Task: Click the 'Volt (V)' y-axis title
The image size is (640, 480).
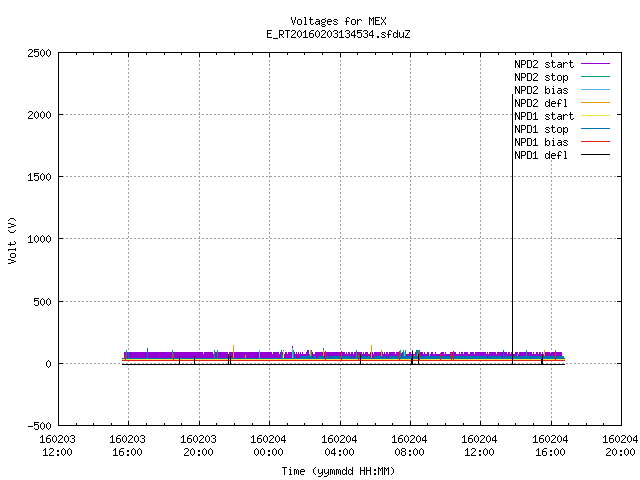Action: (x=12, y=240)
